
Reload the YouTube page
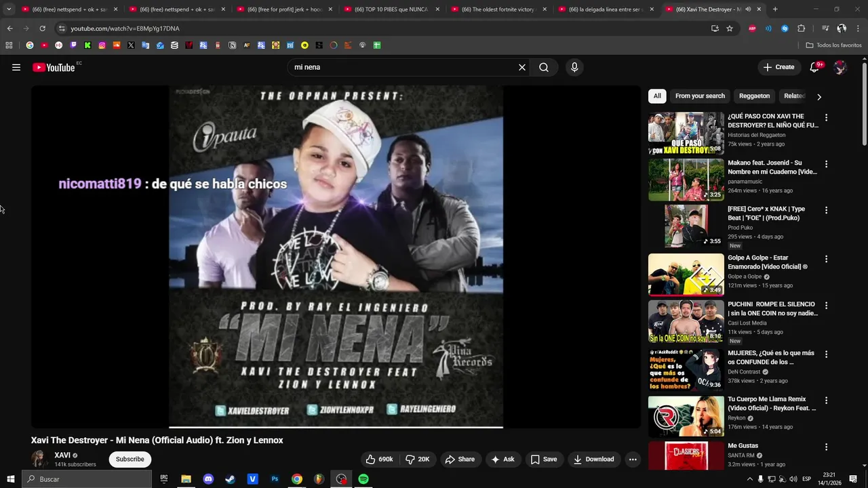pyautogui.click(x=42, y=28)
